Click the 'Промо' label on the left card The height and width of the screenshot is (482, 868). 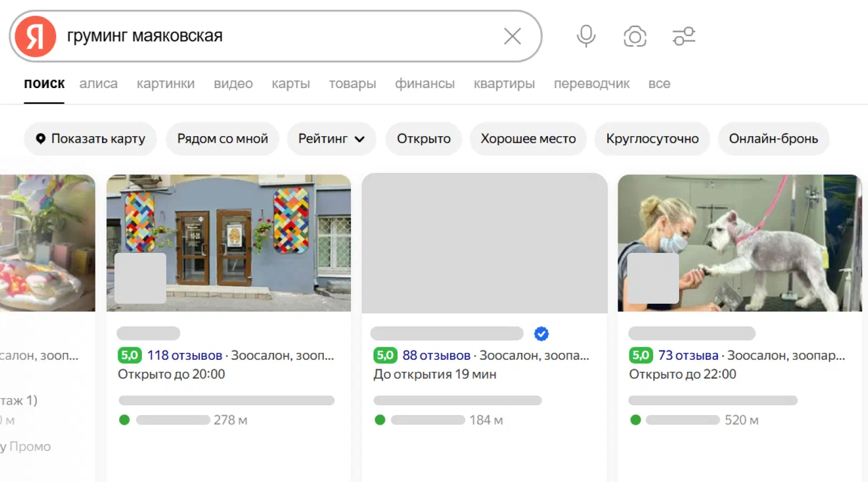point(30,447)
